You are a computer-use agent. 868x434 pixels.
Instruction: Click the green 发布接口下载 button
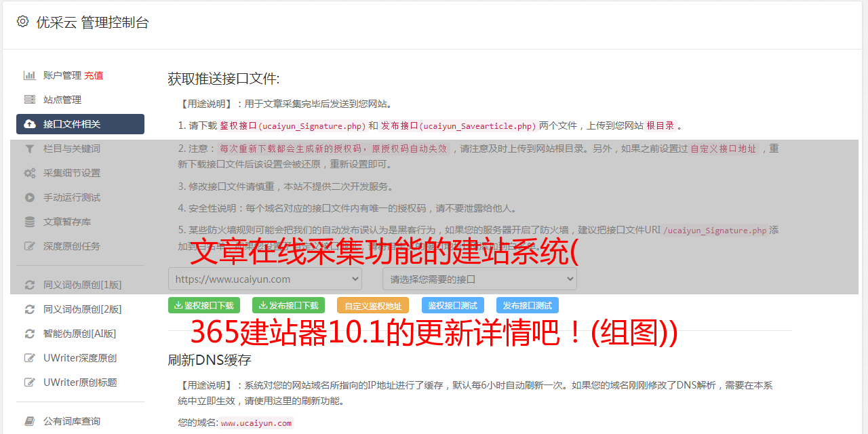(x=288, y=305)
